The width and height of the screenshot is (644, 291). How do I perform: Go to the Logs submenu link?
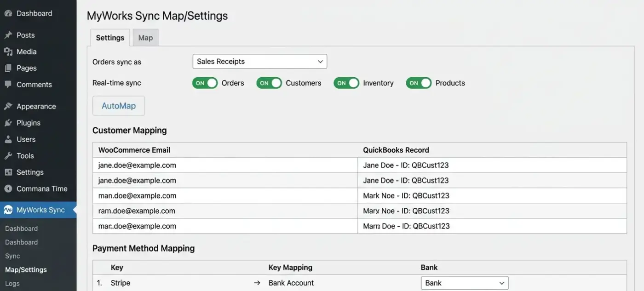tap(12, 284)
